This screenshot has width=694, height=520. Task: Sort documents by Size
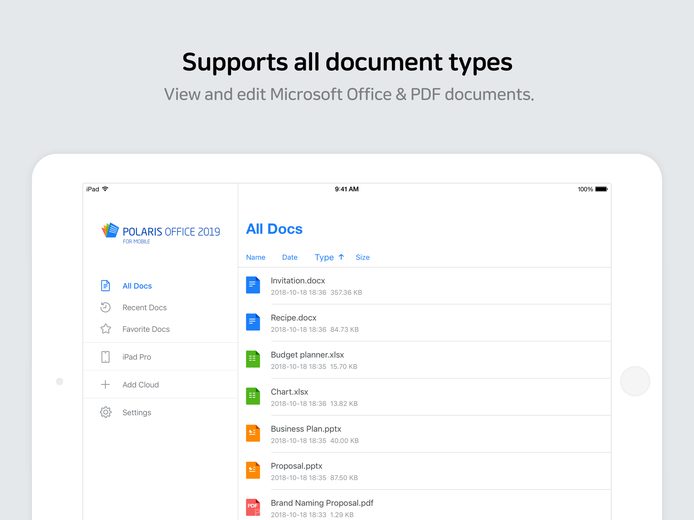(x=362, y=257)
